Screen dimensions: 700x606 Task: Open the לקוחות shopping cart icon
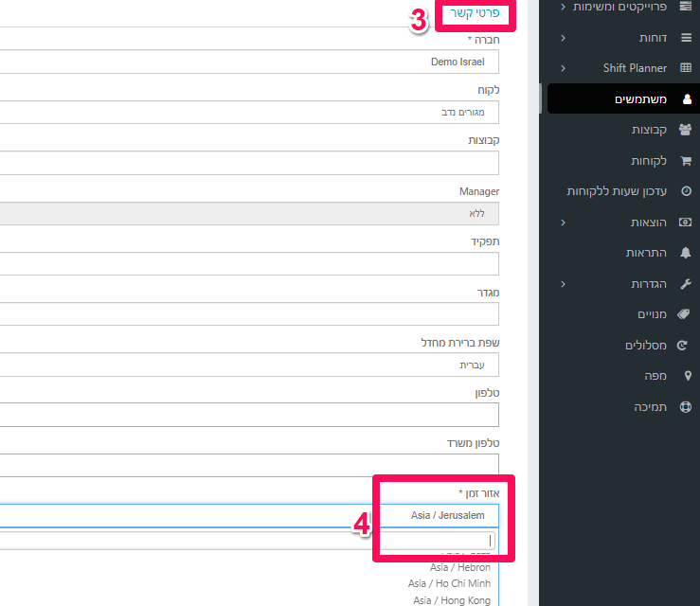[x=686, y=160]
